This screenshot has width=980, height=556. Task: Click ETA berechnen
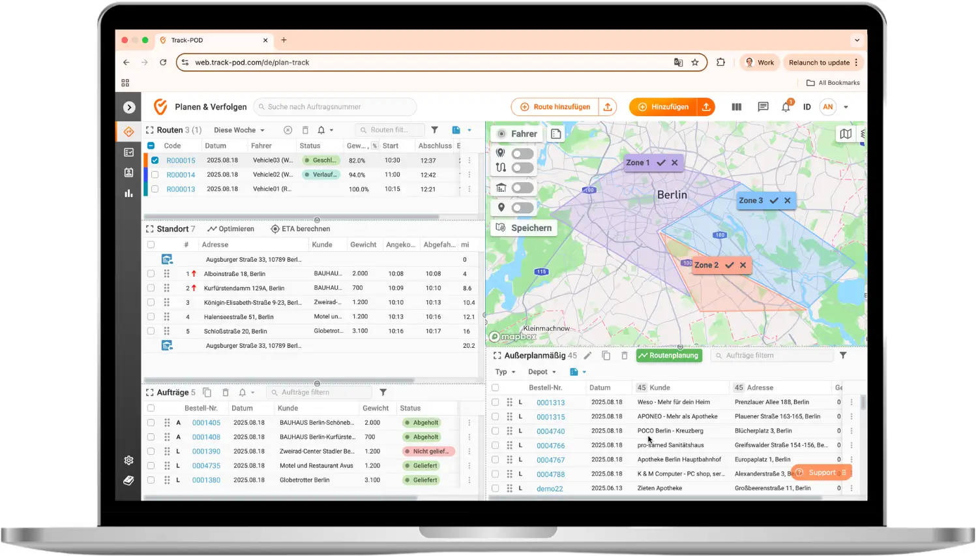301,229
